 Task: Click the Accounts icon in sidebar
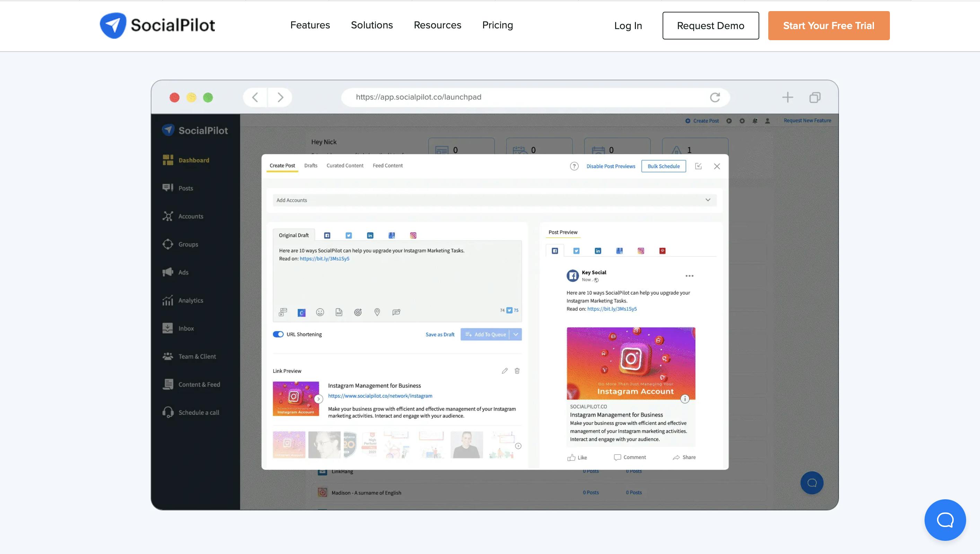tap(168, 216)
